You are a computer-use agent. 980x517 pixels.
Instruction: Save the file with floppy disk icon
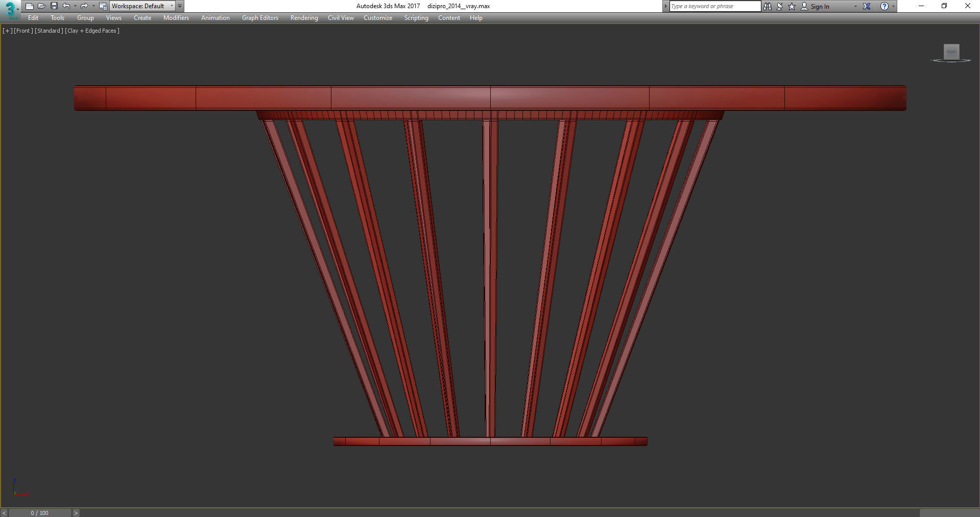coord(54,6)
